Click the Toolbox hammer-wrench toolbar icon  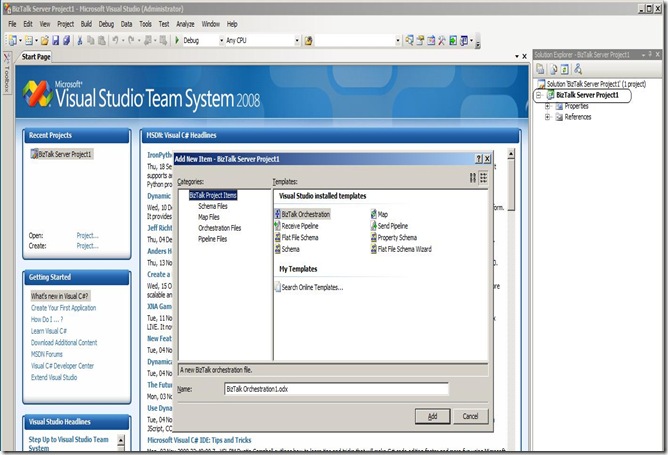(442, 40)
